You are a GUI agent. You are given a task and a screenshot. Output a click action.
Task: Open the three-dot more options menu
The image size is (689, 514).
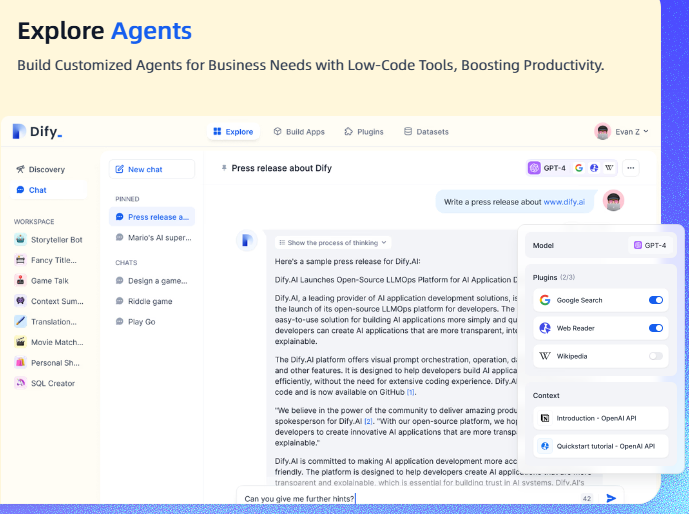630,168
